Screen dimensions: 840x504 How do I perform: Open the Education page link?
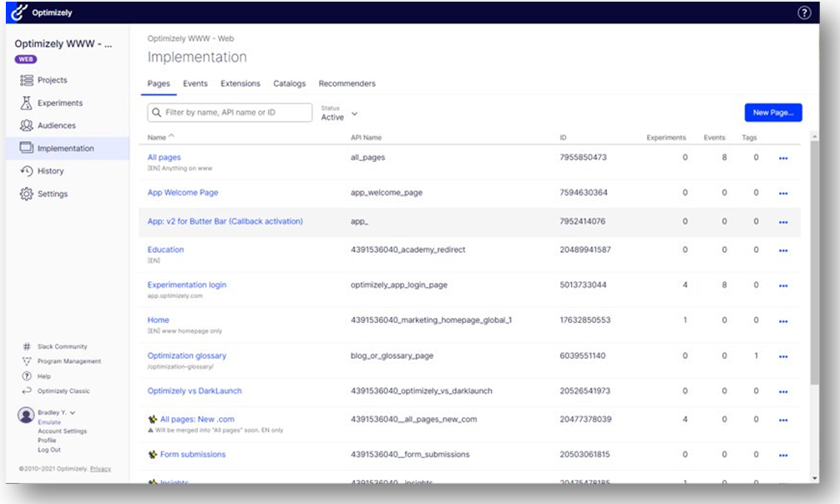[x=165, y=249]
